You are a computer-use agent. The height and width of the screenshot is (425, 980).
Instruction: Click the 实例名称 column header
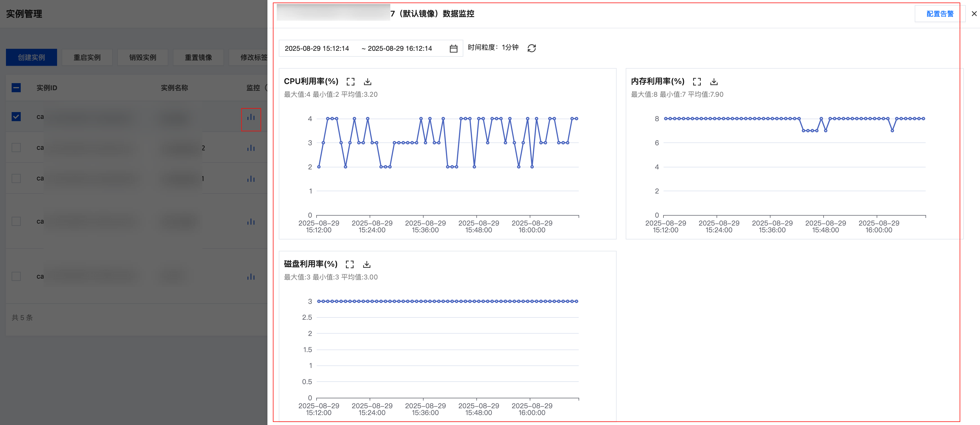point(174,87)
